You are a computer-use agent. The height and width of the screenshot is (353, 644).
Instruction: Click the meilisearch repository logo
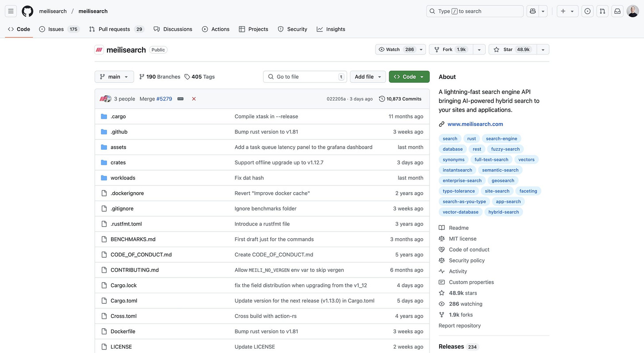coord(99,50)
